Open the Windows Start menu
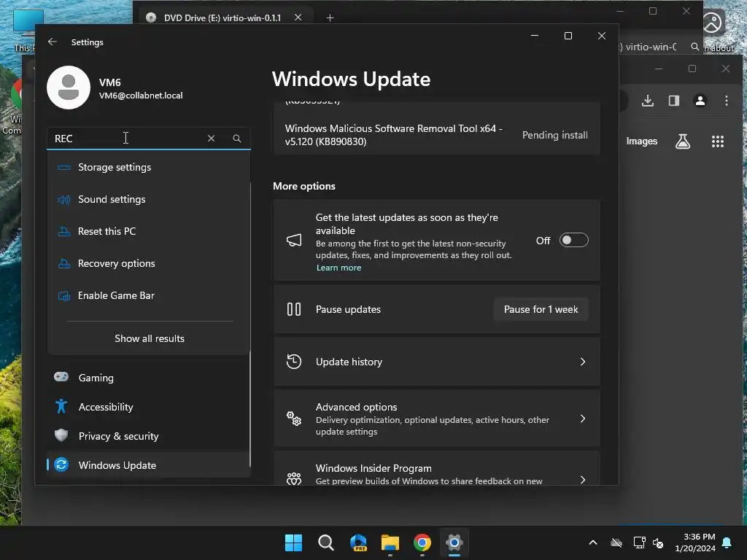Screen dimensions: 747x560 293,542
